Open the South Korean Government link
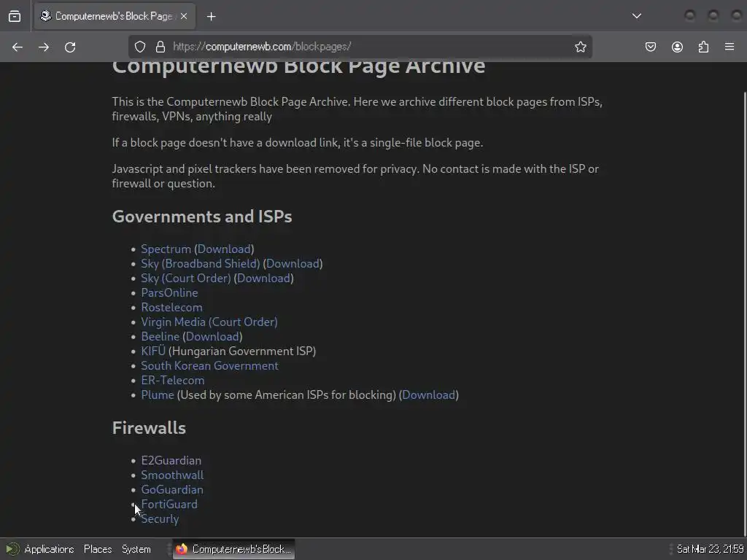The image size is (747, 560). click(x=209, y=366)
